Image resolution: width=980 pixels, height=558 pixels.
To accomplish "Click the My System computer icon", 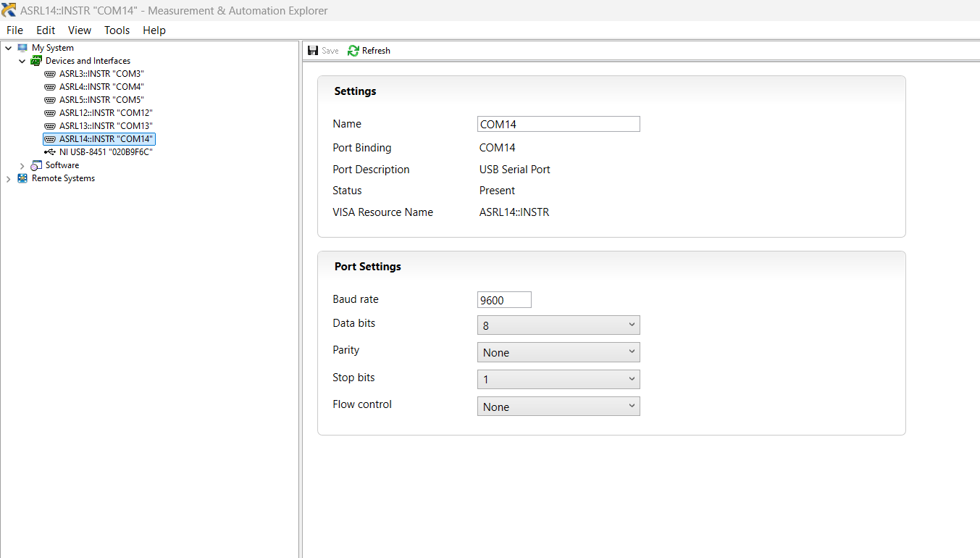I will coord(22,48).
